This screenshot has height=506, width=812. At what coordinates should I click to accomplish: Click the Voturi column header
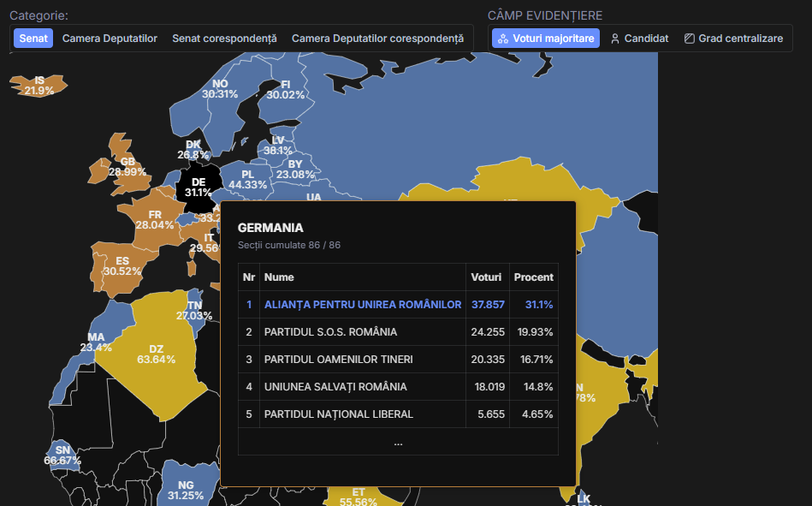click(x=486, y=277)
